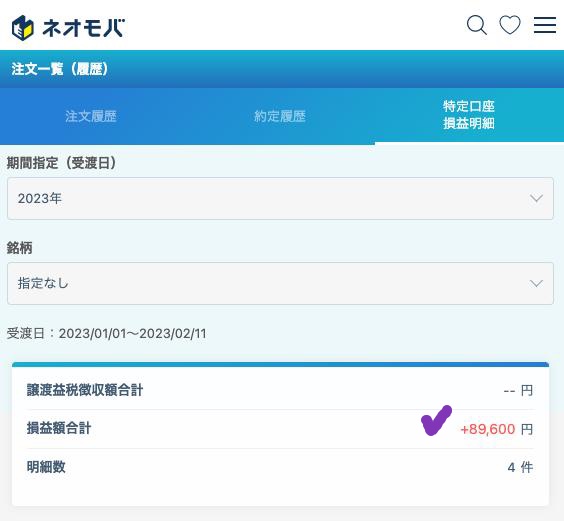
Task: Switch to the 約定履歴 tab
Action: point(279,116)
